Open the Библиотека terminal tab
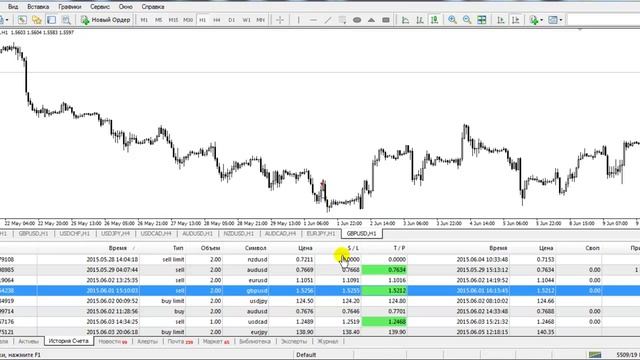640x360 pixels. pos(255,341)
